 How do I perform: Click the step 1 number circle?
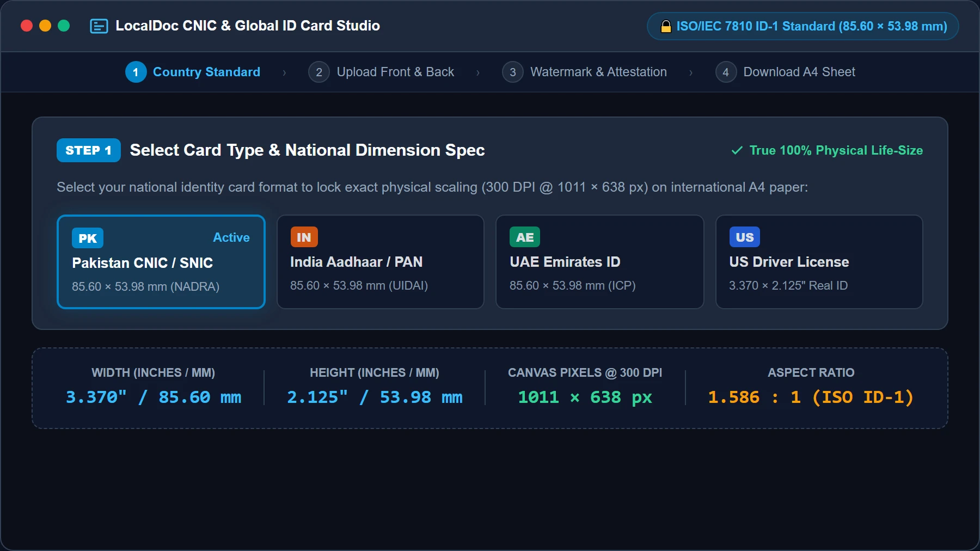[136, 72]
